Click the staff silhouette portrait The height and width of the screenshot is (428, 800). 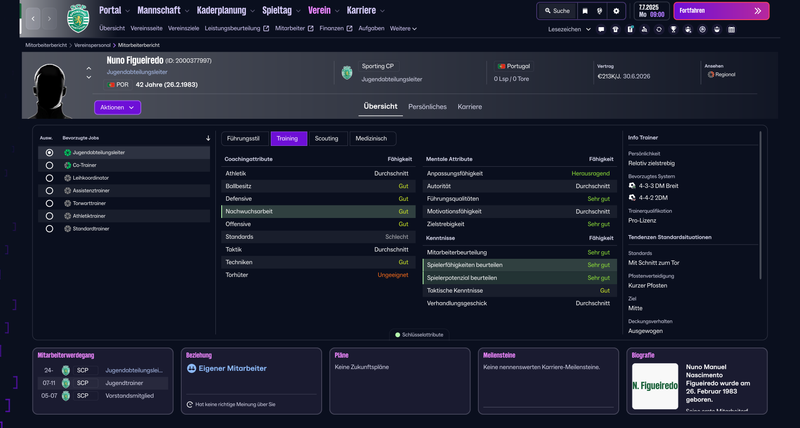(x=50, y=90)
